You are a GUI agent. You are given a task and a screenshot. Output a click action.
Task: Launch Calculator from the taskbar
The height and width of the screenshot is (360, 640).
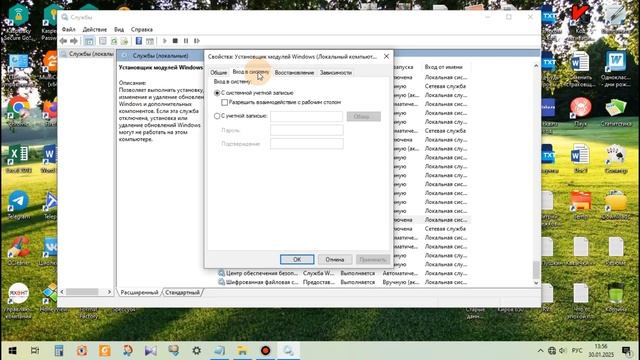(x=59, y=351)
